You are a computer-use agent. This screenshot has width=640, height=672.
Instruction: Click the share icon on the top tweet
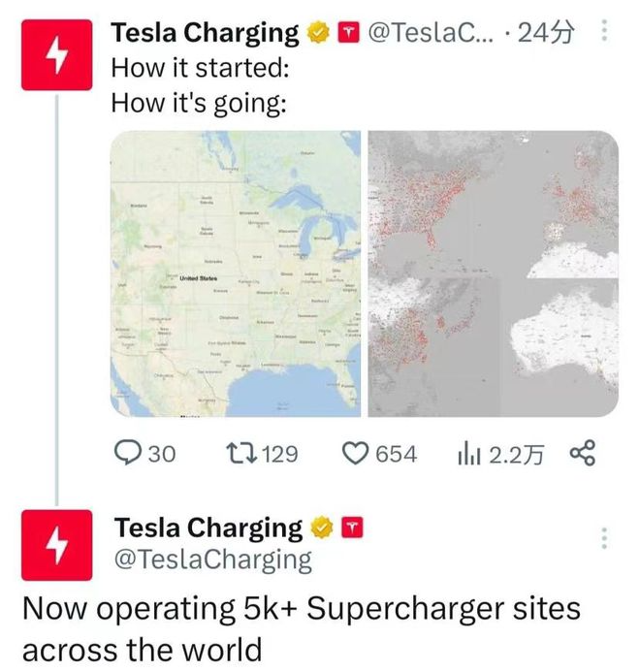click(x=582, y=453)
